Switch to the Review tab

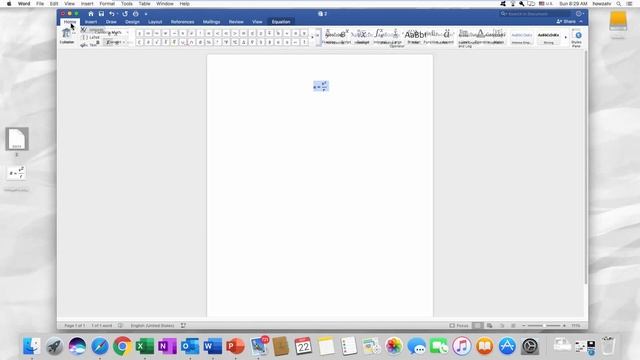click(236, 22)
